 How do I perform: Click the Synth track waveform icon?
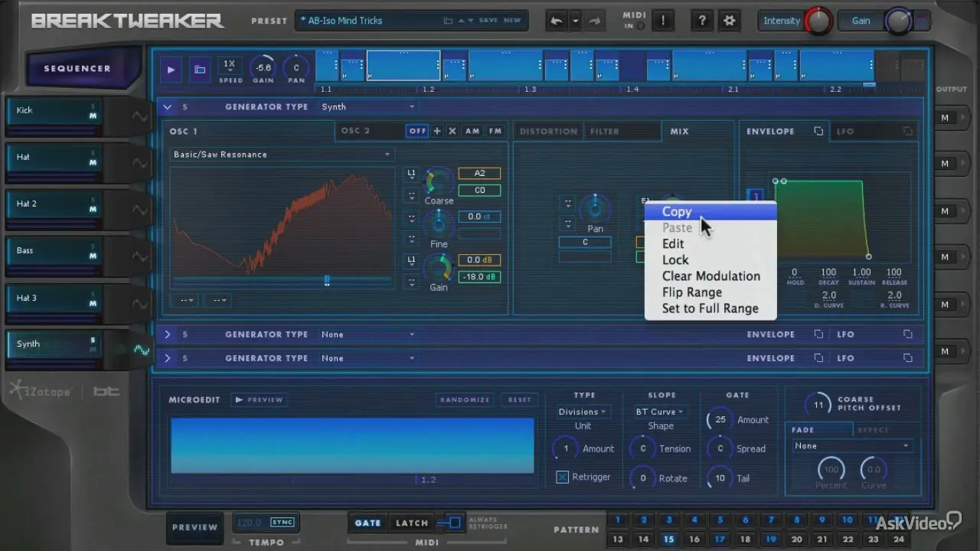pos(142,350)
